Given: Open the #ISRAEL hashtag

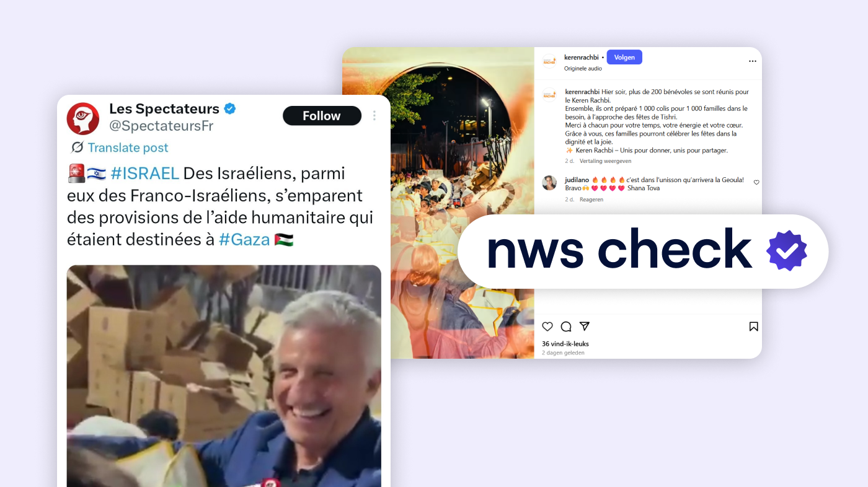Looking at the screenshot, I should tap(144, 173).
